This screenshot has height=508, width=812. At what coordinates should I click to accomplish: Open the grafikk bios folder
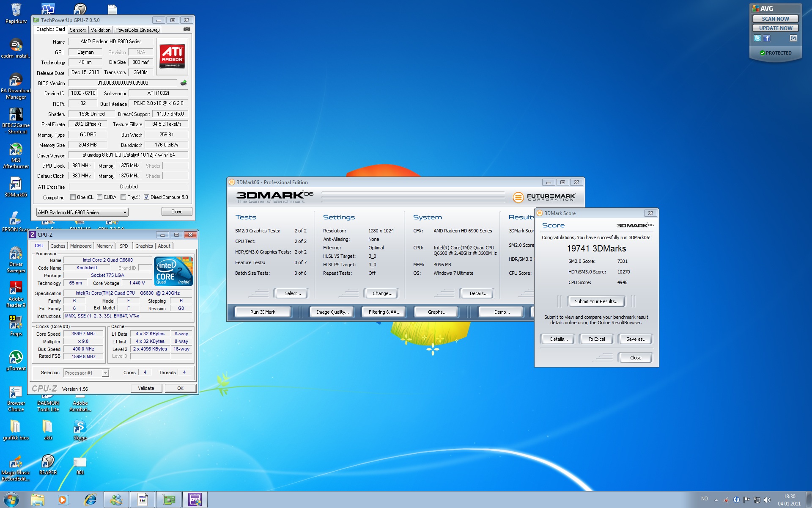pyautogui.click(x=16, y=431)
